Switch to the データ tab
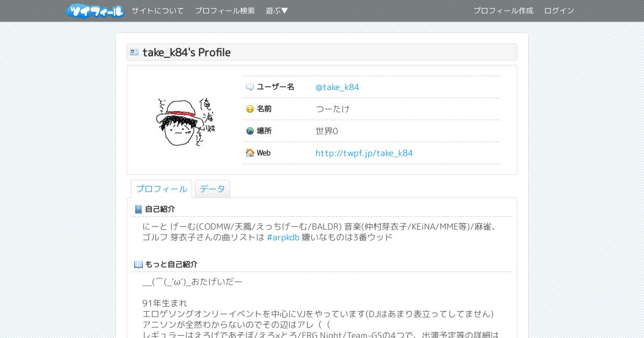This screenshot has width=644, height=338. [213, 189]
